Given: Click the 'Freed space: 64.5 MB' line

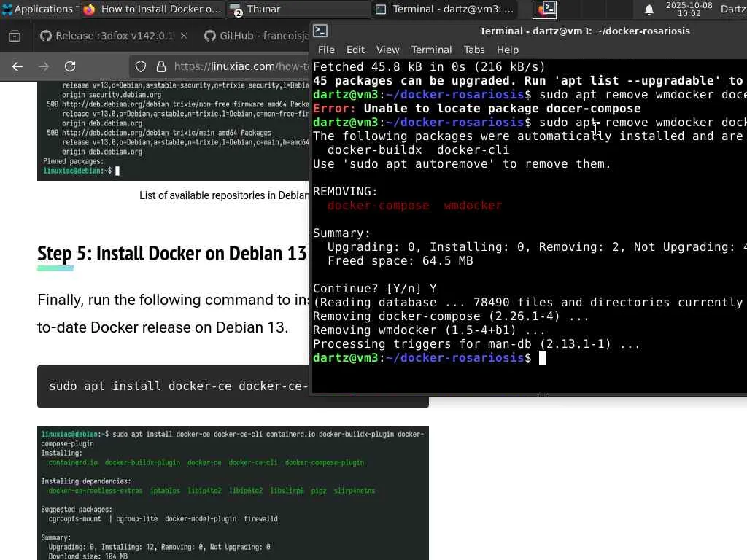Looking at the screenshot, I should (400, 261).
